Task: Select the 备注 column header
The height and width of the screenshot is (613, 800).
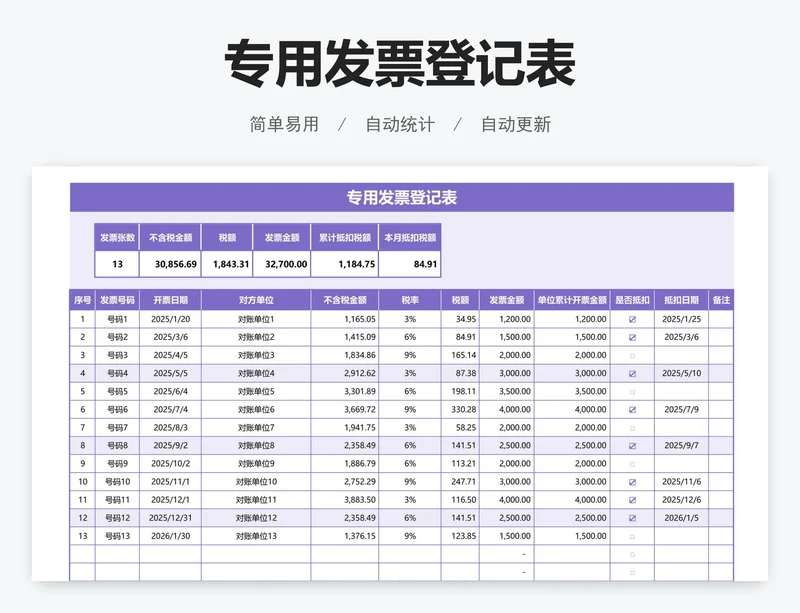Action: coord(721,300)
